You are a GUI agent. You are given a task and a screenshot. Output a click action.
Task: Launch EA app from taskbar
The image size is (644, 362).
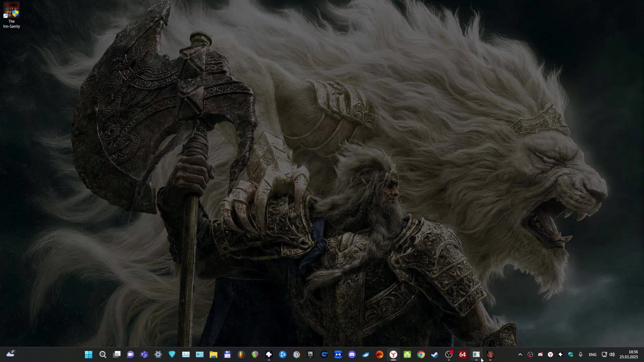[x=379, y=355]
